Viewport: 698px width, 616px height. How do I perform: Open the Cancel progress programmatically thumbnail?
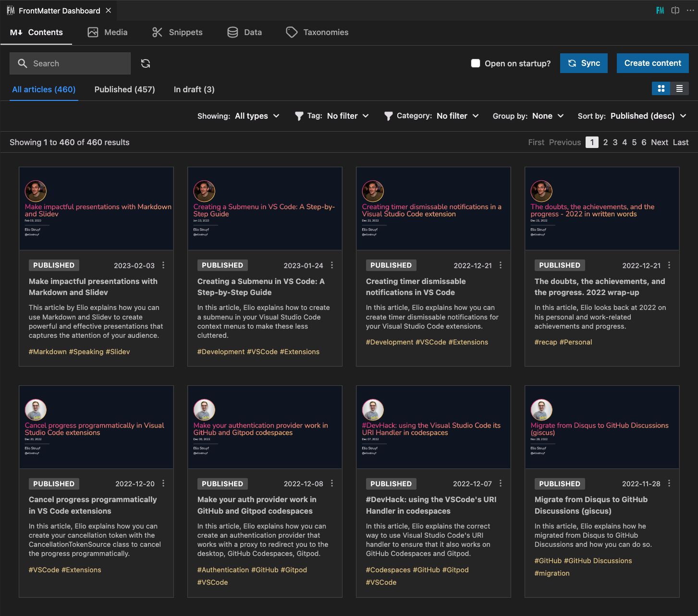point(96,427)
